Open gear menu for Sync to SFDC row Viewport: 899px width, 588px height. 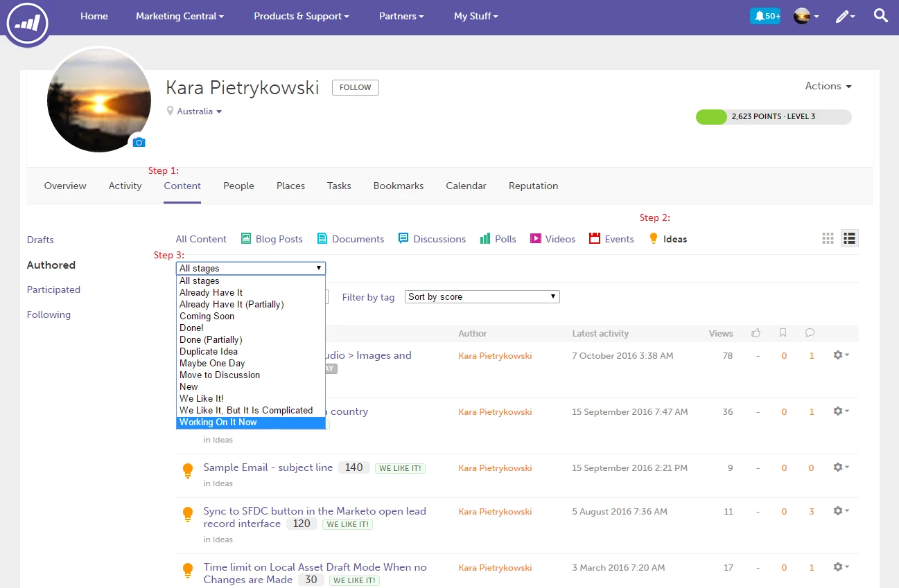tap(841, 510)
